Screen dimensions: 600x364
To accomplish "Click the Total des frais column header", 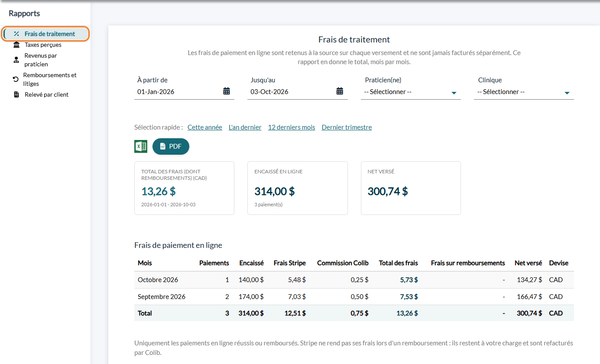I will [x=399, y=263].
